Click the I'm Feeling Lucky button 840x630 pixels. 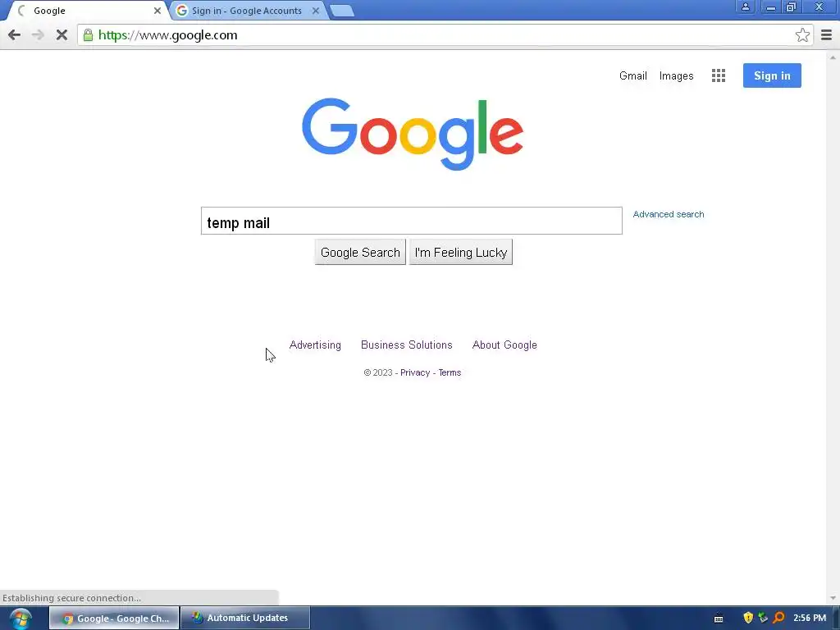(x=461, y=253)
